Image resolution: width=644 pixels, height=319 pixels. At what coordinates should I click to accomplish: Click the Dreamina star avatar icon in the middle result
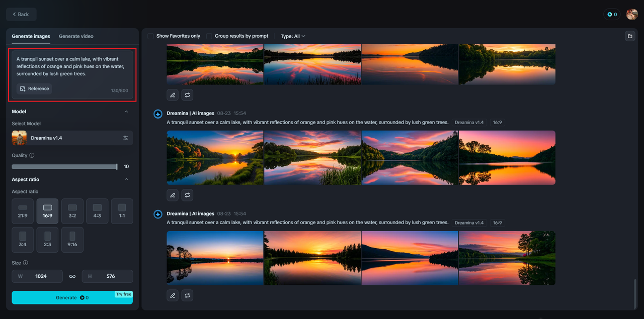[x=158, y=114]
